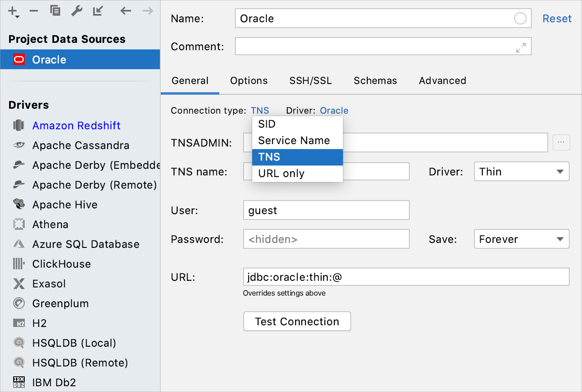Image resolution: width=582 pixels, height=392 pixels.
Task: Choose TNS in the connection list
Action: (x=297, y=157)
